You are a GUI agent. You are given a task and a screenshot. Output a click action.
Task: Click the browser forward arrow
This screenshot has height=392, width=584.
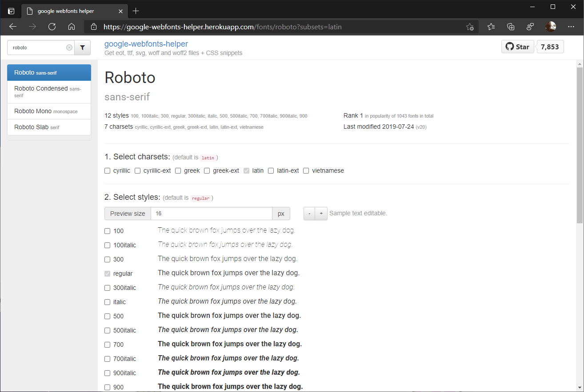pos(32,27)
